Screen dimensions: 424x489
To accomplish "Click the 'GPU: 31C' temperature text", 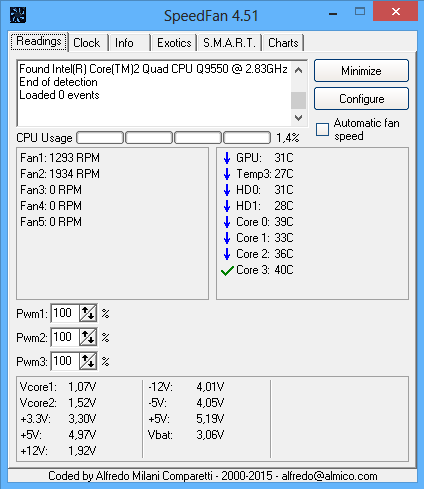I will tap(265, 158).
